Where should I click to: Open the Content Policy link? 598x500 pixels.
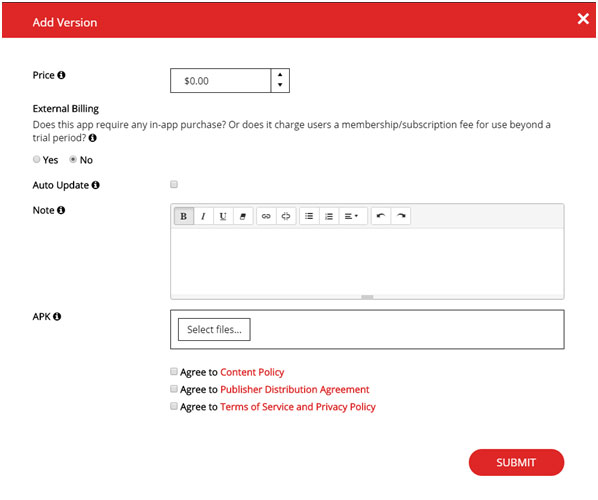pos(252,372)
